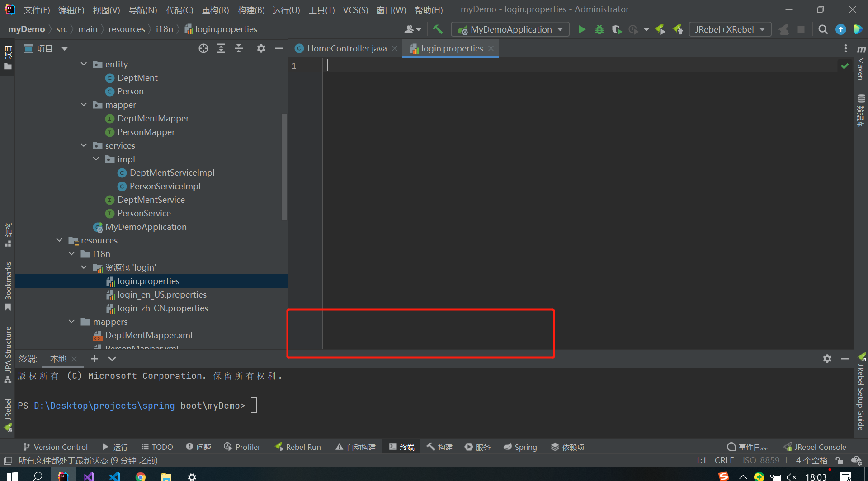Open the JRebel left sidebar panel
The width and height of the screenshot is (868, 481).
[8, 415]
